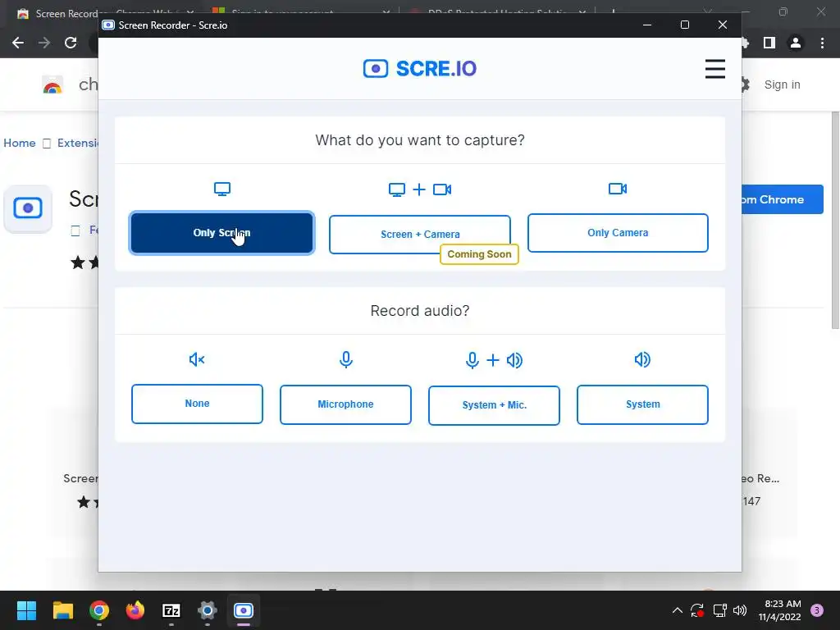Image resolution: width=840 pixels, height=630 pixels.
Task: Choose None for audio recording
Action: click(x=197, y=404)
